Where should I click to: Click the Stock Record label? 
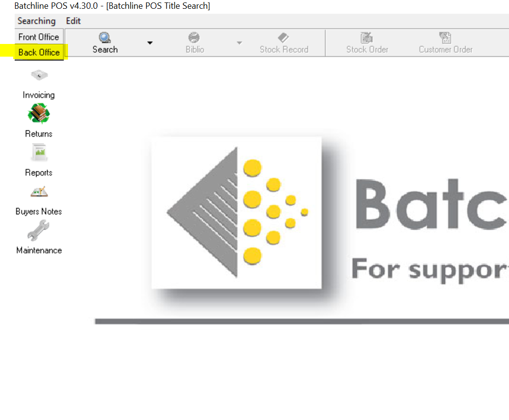point(284,50)
